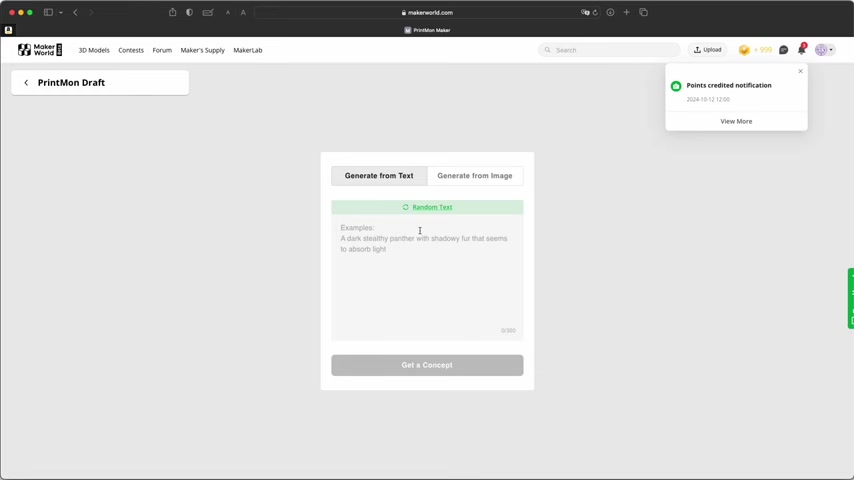Viewport: 854px width, 480px height.
Task: Expand the sidebar options chevron
Action: tap(60, 13)
